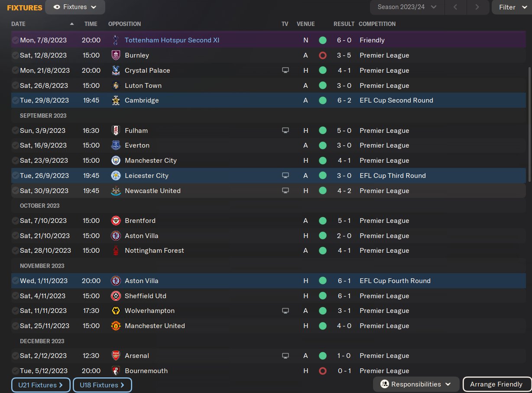Open the Tottenham Hotspur Second XI link

[x=172, y=40]
